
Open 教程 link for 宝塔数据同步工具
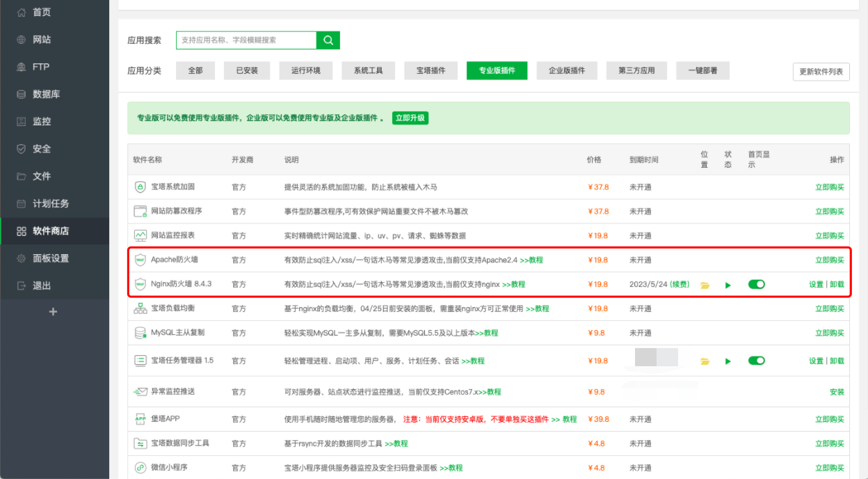pyautogui.click(x=396, y=444)
